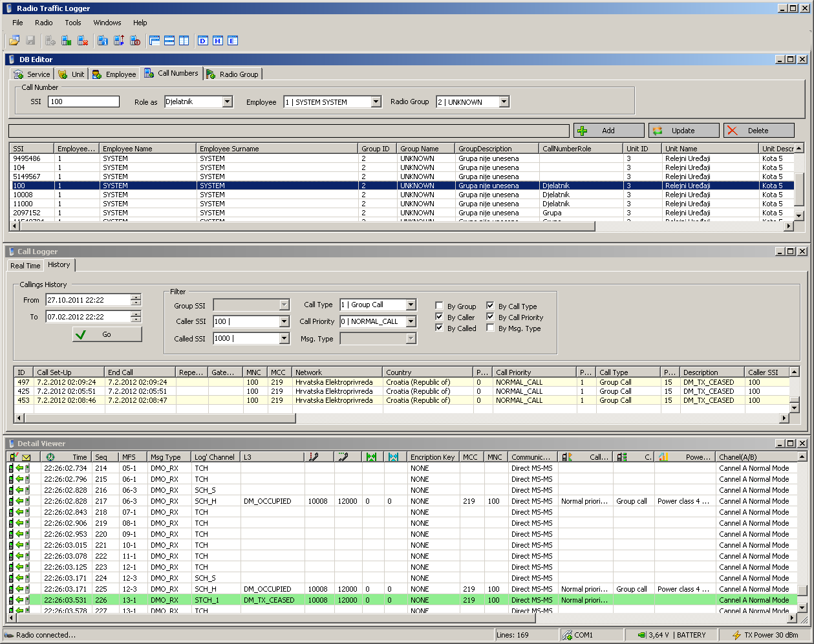Open the Tools menu
Screen dimensions: 814x644
[73, 23]
